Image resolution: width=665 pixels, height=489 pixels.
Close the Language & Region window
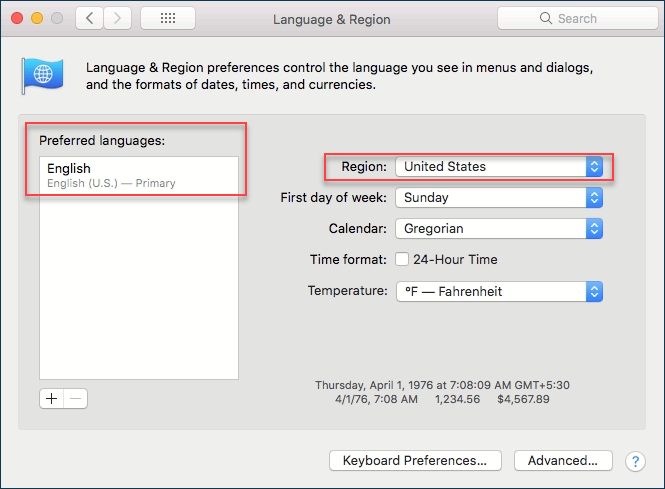tap(17, 18)
